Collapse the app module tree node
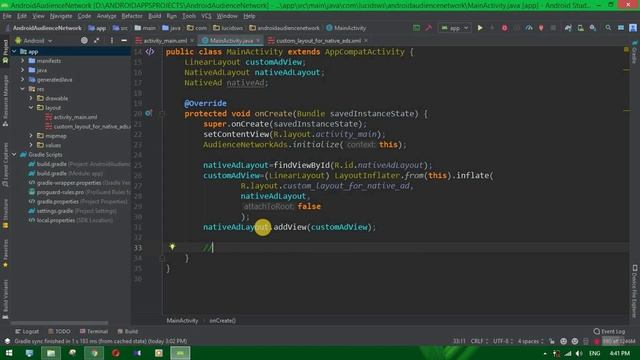 [14, 51]
